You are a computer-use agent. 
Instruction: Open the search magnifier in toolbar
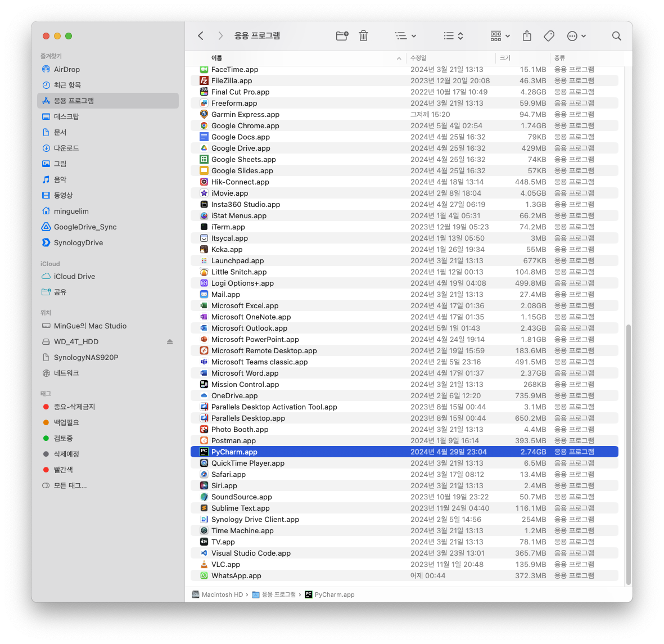tap(617, 36)
